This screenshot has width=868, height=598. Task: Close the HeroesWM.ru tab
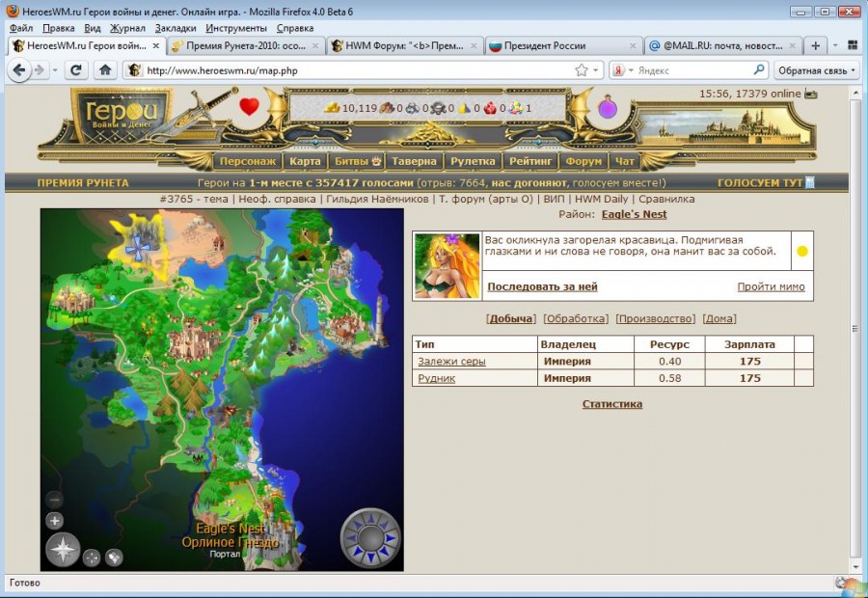(156, 46)
